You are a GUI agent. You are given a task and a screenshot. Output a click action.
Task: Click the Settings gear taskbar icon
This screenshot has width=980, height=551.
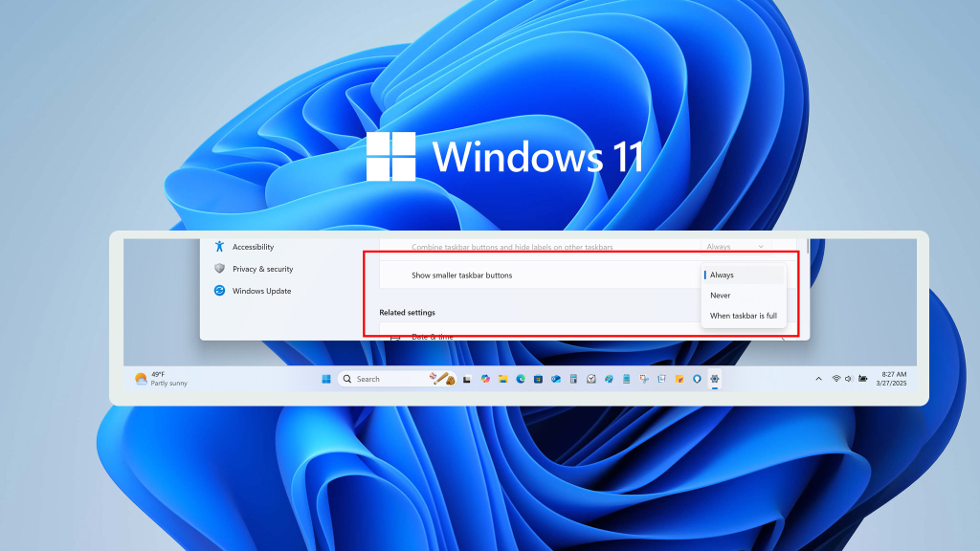(714, 379)
